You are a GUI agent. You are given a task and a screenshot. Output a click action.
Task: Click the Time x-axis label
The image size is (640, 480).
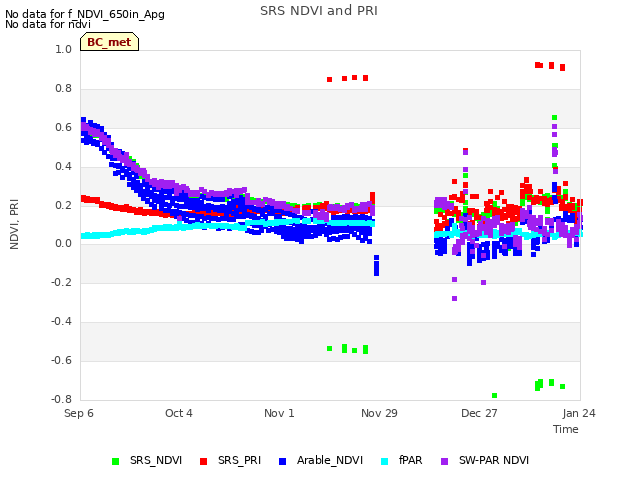pos(566,429)
